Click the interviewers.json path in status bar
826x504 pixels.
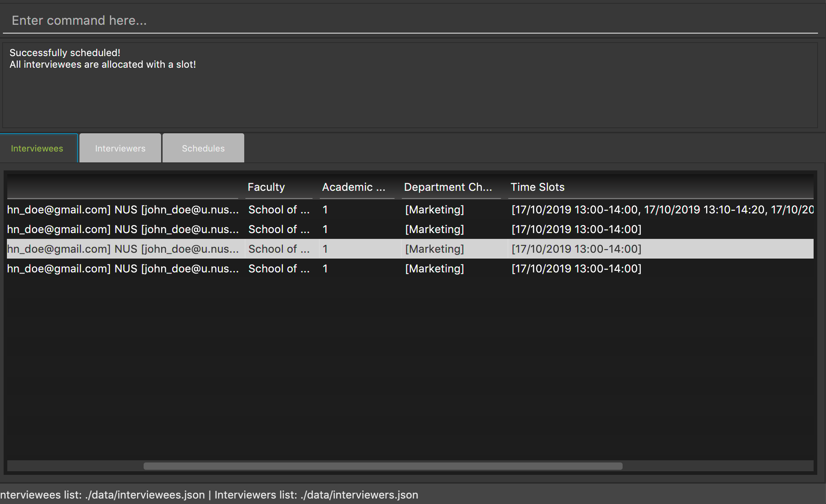click(359, 495)
